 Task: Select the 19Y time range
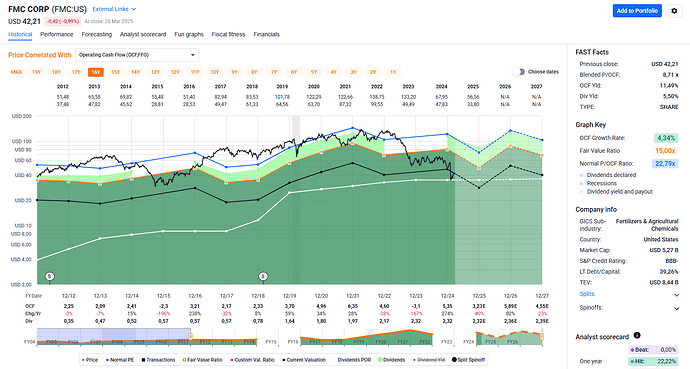pyautogui.click(x=36, y=72)
